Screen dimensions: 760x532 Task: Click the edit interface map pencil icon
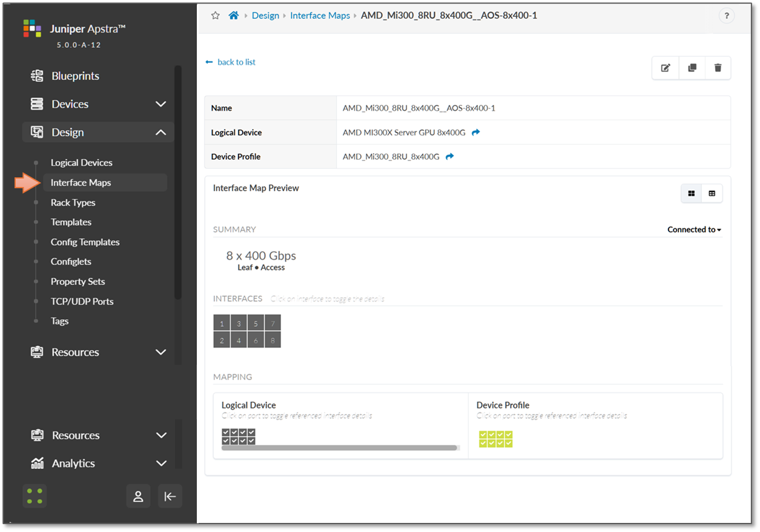(x=666, y=68)
